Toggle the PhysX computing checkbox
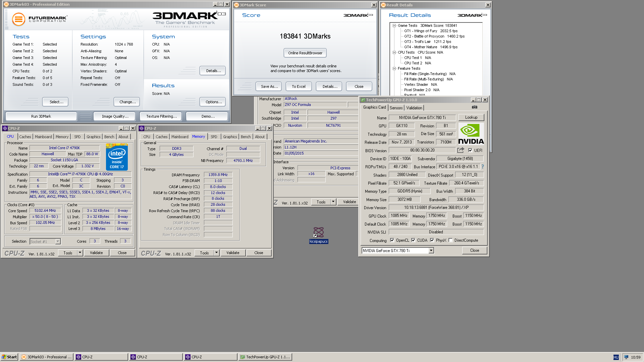Viewport: 644px width, 362px height. coord(432,240)
